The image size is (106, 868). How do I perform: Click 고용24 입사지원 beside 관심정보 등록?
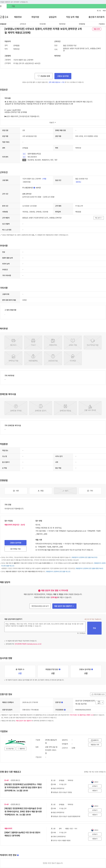[x=63, y=76]
